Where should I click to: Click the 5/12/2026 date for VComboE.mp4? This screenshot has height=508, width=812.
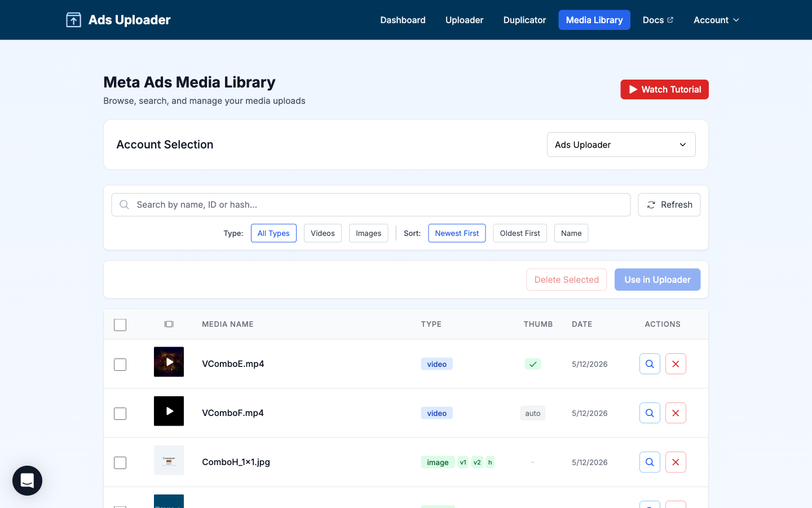(590, 364)
